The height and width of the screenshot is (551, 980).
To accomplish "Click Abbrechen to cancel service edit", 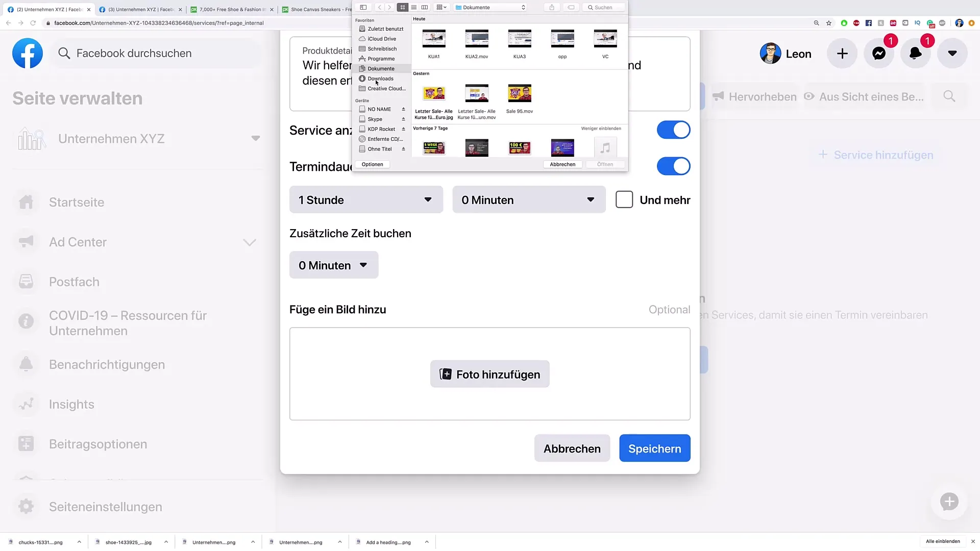I will pyautogui.click(x=572, y=449).
